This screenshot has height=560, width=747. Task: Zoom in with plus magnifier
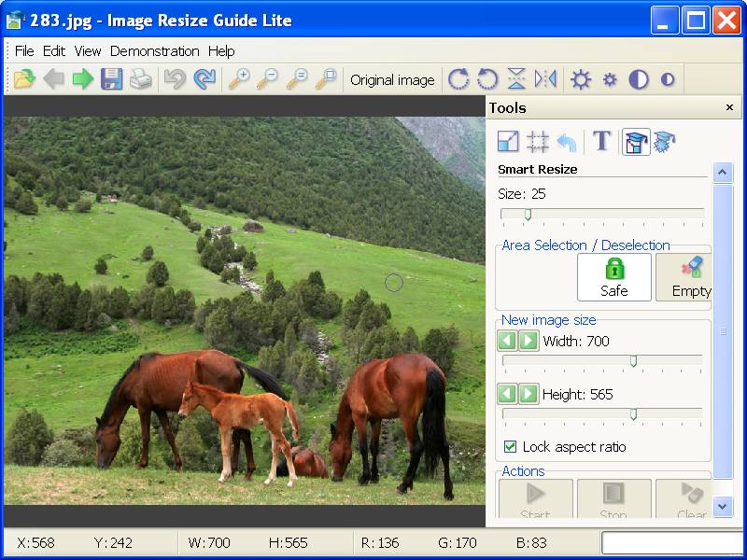pos(239,79)
